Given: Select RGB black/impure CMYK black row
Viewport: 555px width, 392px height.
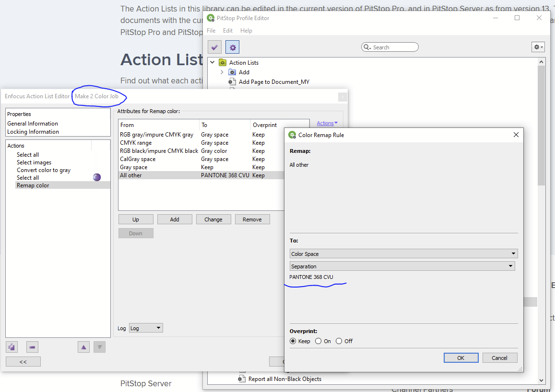Looking at the screenshot, I should click(x=201, y=151).
